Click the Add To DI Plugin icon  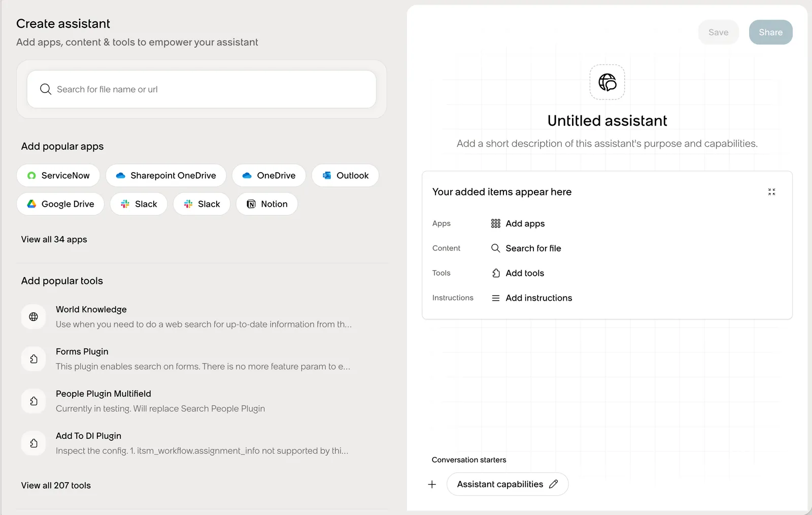coord(33,443)
